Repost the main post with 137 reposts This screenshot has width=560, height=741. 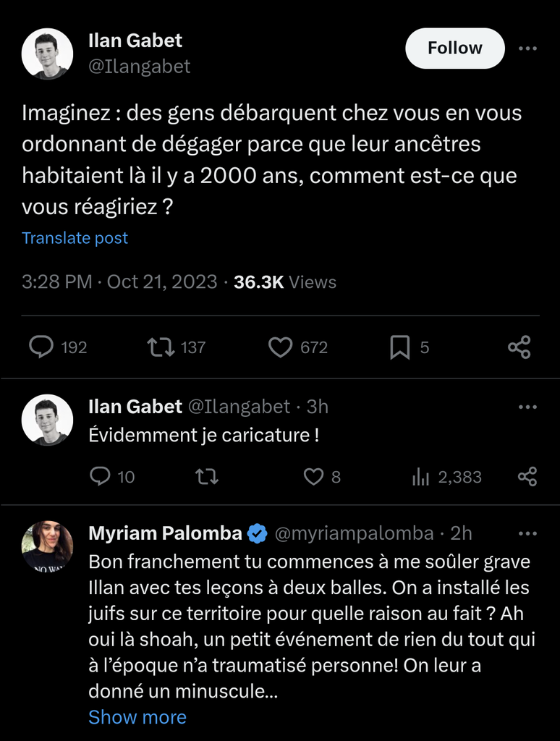(160, 347)
